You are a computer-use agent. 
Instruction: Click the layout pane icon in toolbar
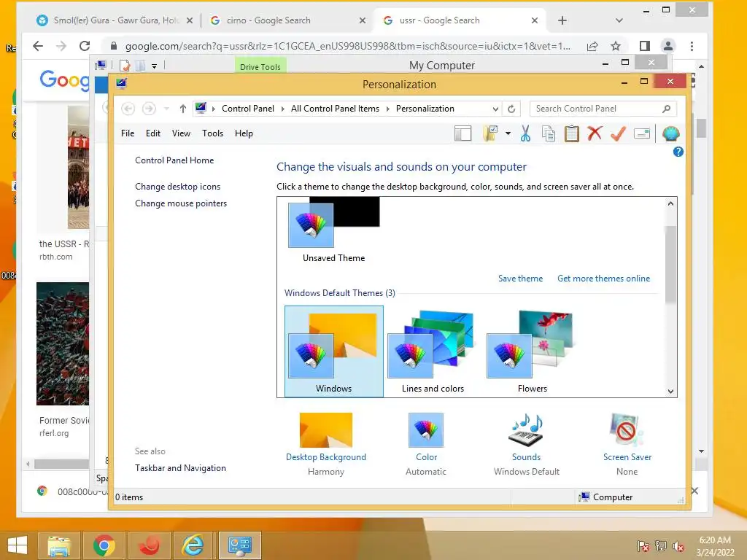click(x=462, y=134)
